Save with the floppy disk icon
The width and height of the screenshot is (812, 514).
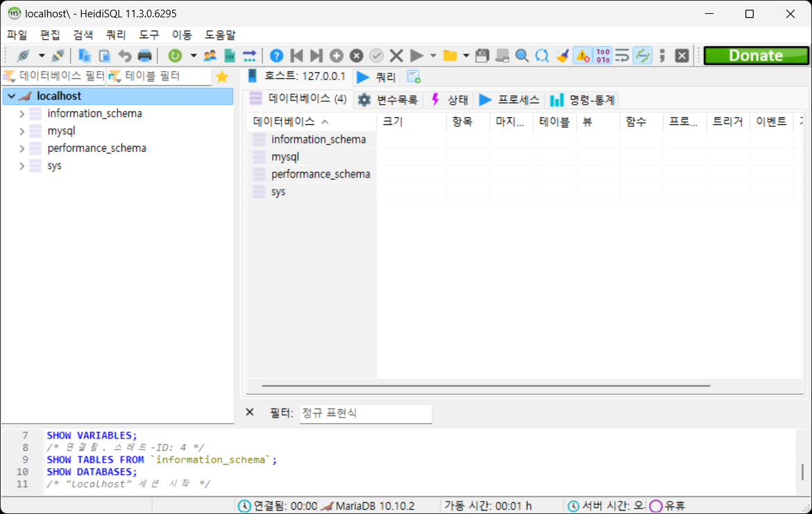tap(482, 55)
